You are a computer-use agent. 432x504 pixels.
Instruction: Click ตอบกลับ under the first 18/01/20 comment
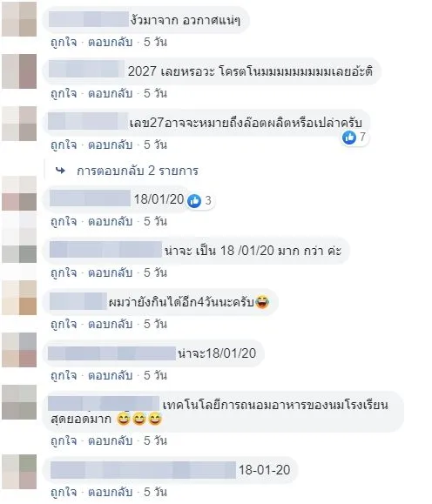111,221
